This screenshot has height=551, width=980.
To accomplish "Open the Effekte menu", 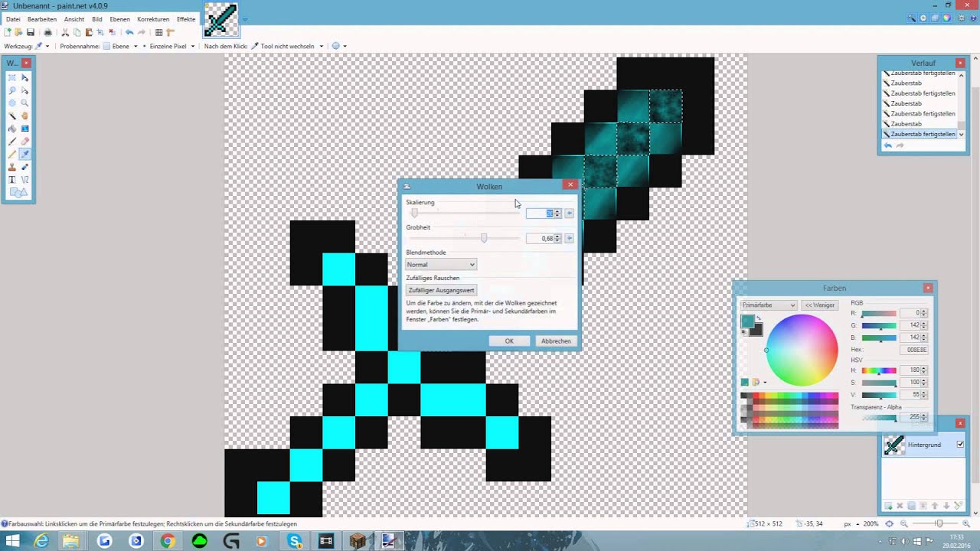I will [186, 19].
